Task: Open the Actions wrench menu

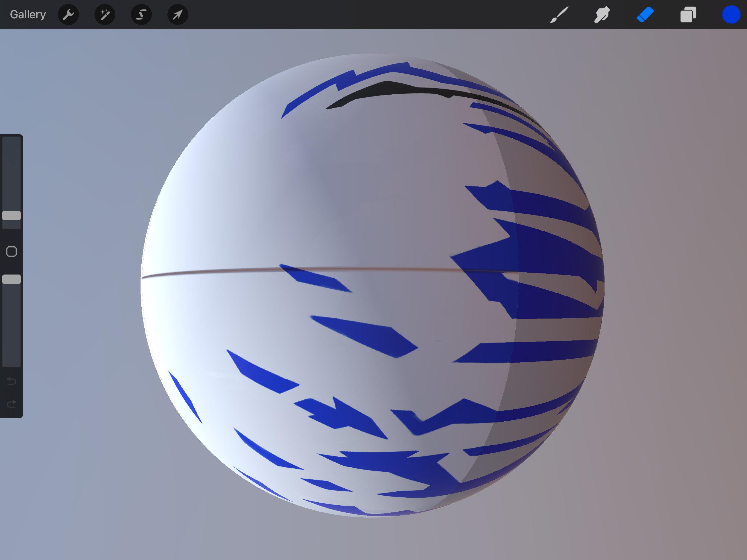Action: pyautogui.click(x=68, y=14)
